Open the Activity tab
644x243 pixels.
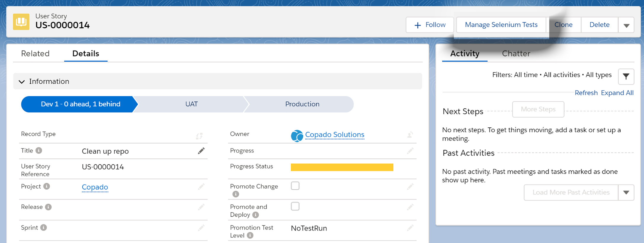tap(465, 54)
